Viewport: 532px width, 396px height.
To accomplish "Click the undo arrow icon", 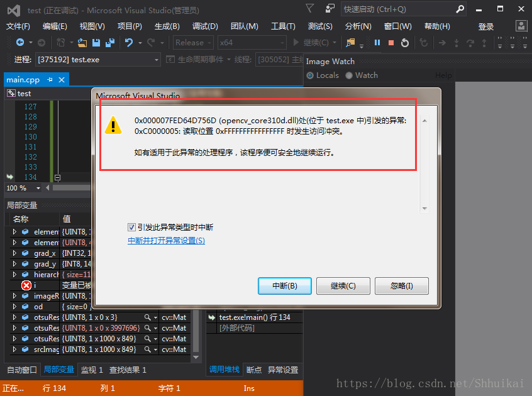I will click(128, 43).
